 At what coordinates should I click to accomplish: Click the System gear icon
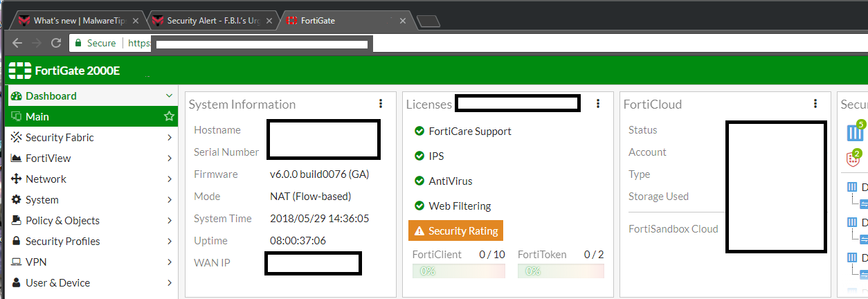point(17,200)
